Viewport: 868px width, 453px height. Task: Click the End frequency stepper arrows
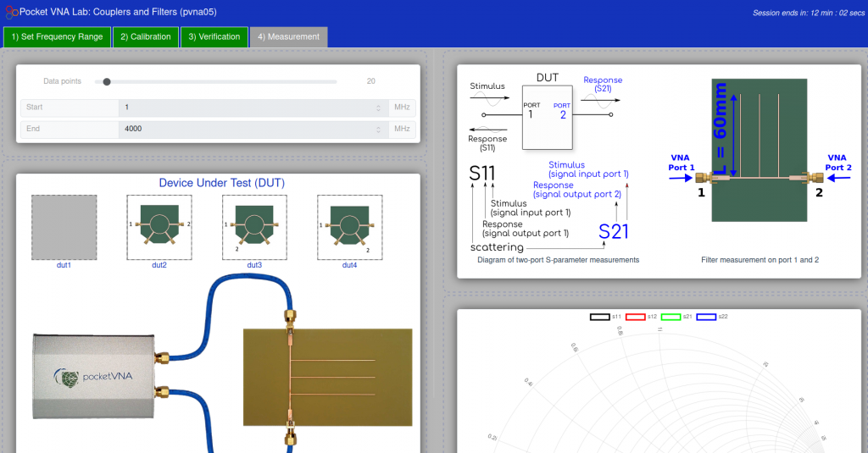click(379, 130)
